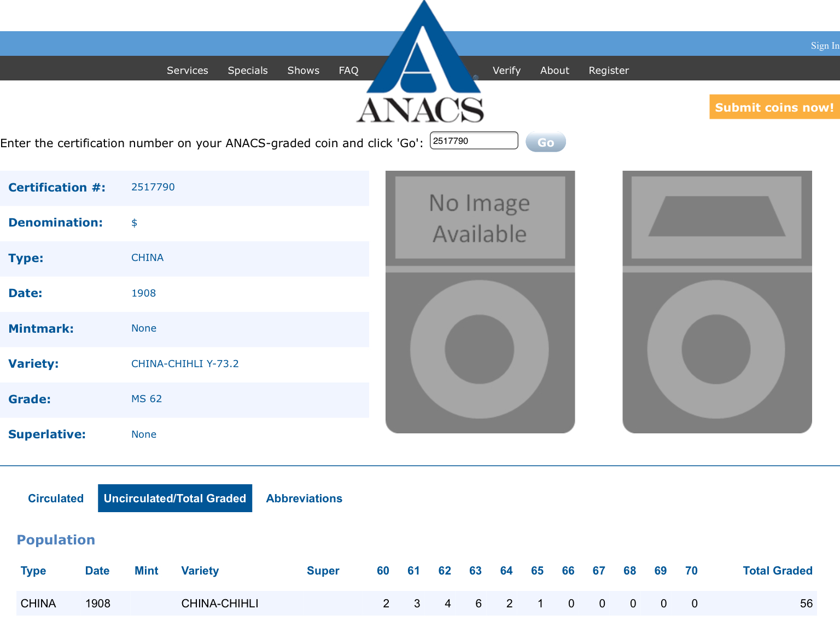Click the Total Graded column header
Viewport: 840px width, 638px height.
[x=778, y=571]
